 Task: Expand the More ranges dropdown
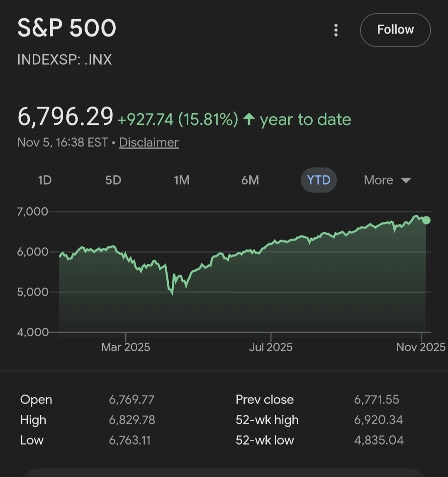click(387, 180)
